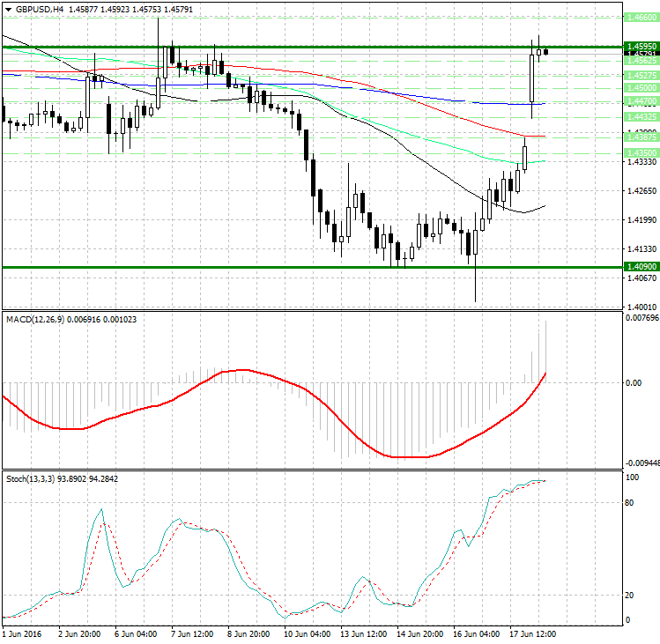The width and height of the screenshot is (660, 644).
Task: Click the 8 Jun 20:00 time label
Action: click(x=248, y=634)
